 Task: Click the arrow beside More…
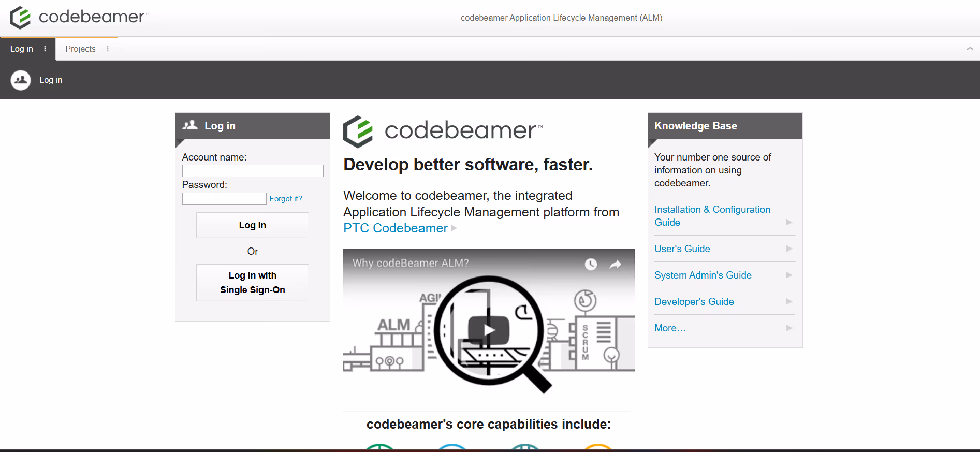point(789,328)
